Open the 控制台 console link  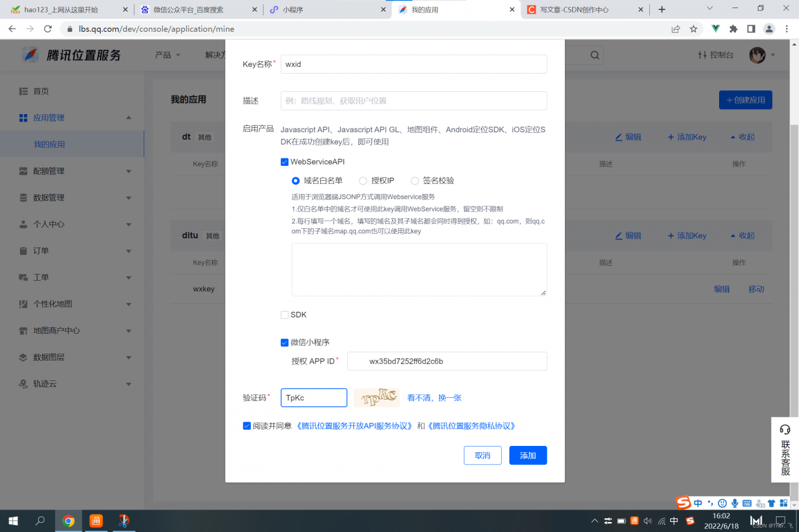(x=715, y=55)
